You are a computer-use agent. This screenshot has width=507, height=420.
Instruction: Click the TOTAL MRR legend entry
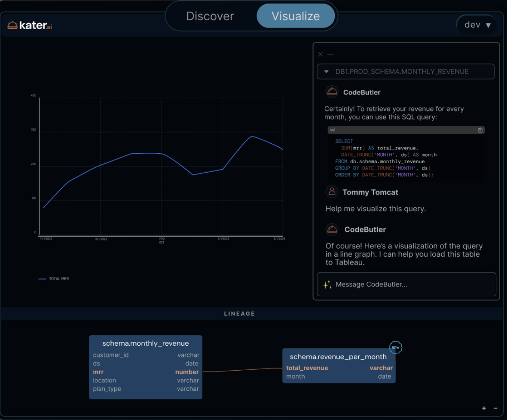click(x=54, y=279)
